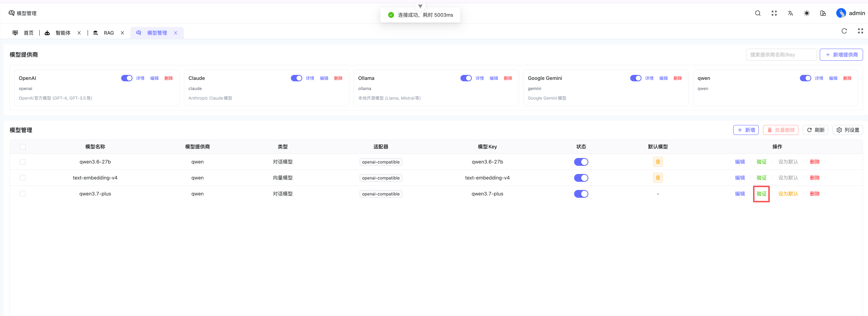Click the collapse arrow above notification
Screen dimensions: 868x316
420,6
